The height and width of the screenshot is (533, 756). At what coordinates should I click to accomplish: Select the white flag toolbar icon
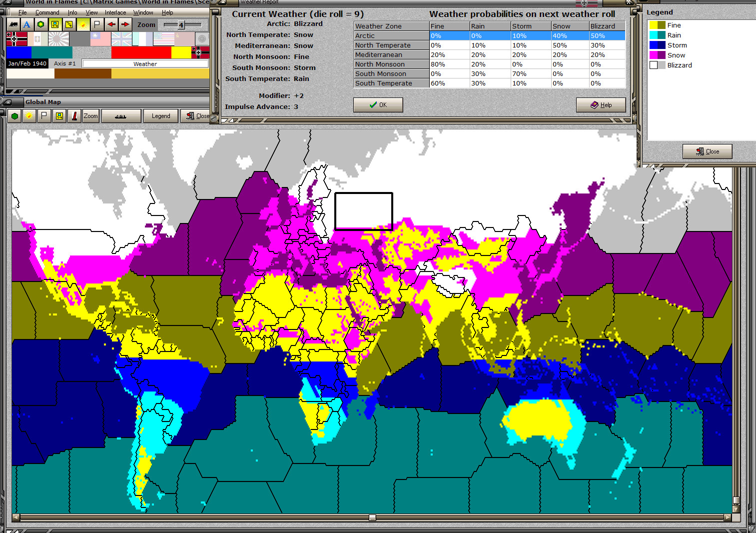pos(97,24)
